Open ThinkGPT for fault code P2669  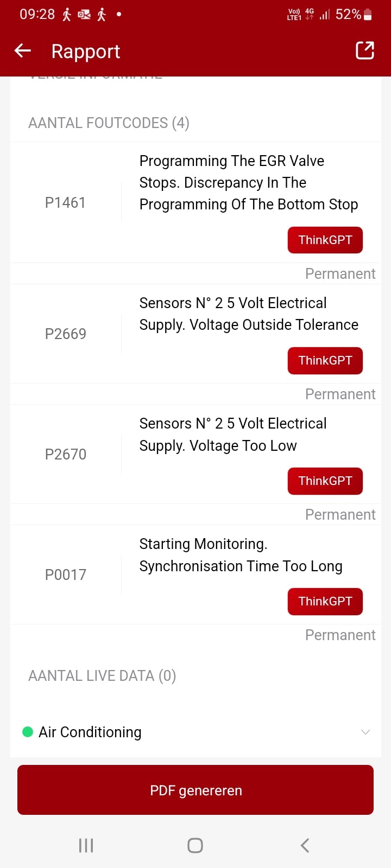(325, 360)
